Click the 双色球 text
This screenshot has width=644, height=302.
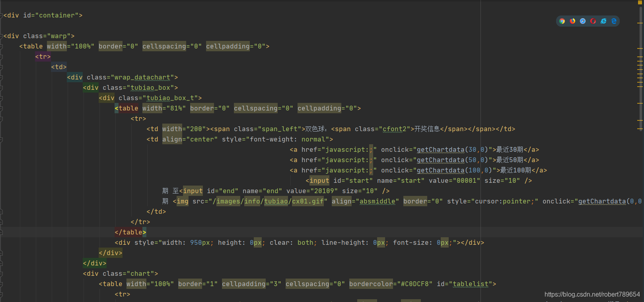[x=315, y=129]
